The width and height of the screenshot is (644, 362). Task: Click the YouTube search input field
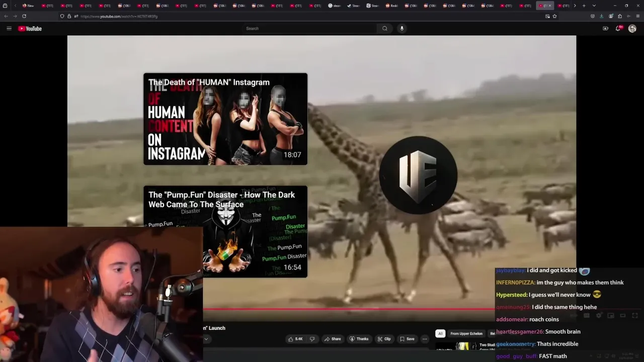coord(309,29)
